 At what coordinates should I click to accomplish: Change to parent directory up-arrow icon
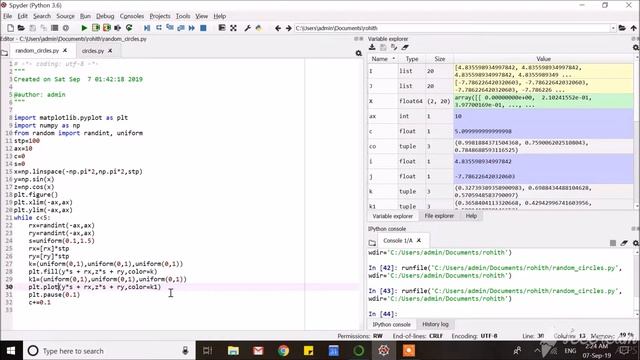tap(633, 28)
